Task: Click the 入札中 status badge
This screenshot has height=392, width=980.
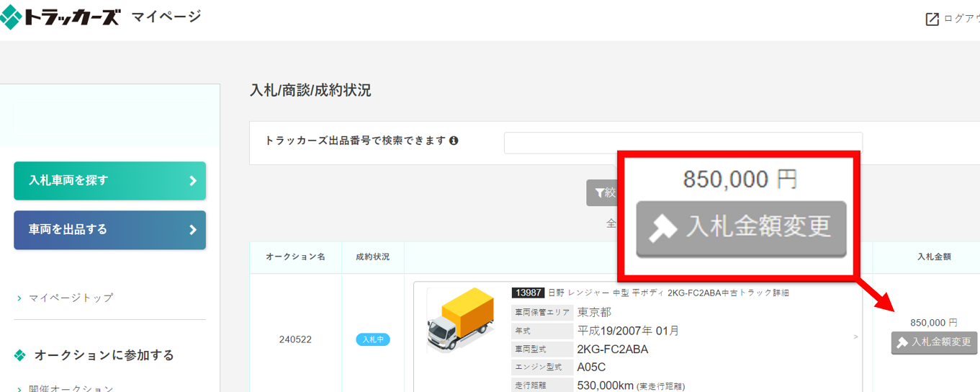Action: pyautogui.click(x=373, y=339)
